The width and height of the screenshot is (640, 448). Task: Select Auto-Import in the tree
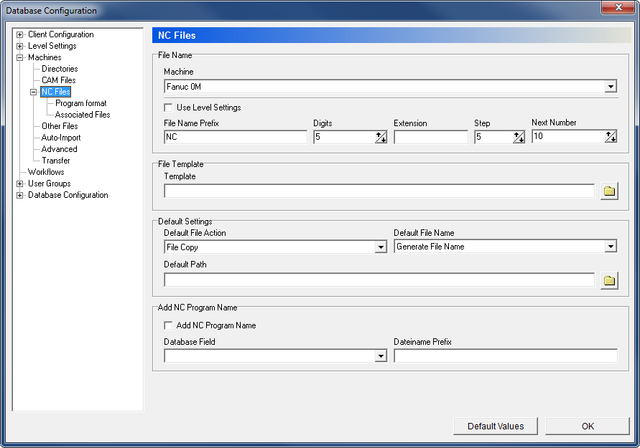point(61,138)
